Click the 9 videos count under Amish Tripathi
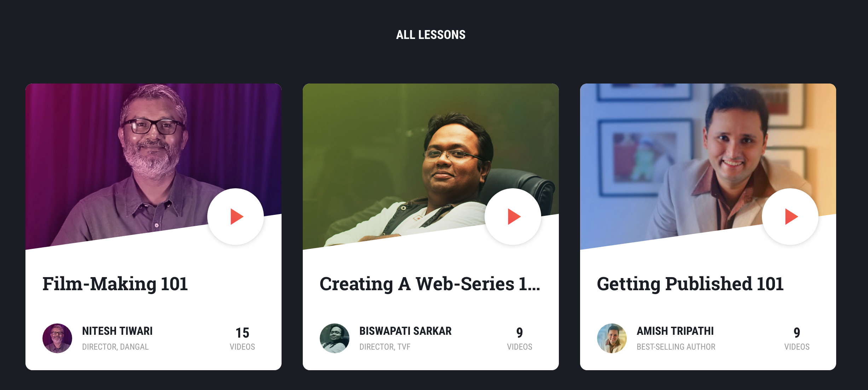868x390 pixels. (797, 339)
